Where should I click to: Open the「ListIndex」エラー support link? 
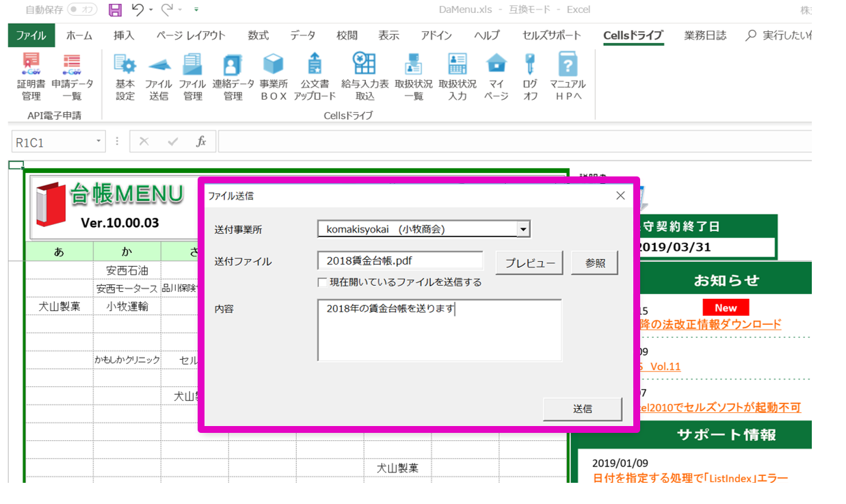tap(690, 478)
